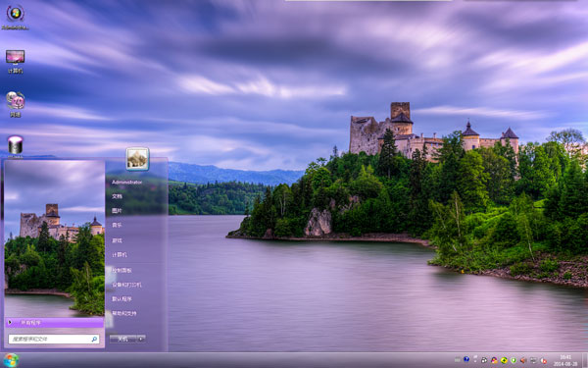Open the 网络 (Network) desktop icon
588x368 pixels.
pos(16,104)
